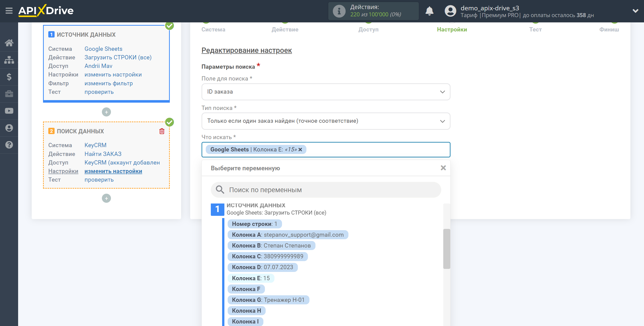Click the Andrii Mav access link

(98, 66)
